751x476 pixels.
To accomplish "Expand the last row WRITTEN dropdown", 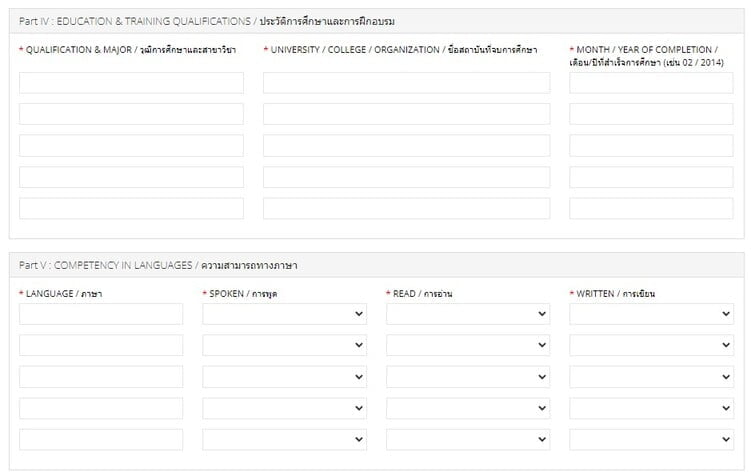I will (651, 439).
